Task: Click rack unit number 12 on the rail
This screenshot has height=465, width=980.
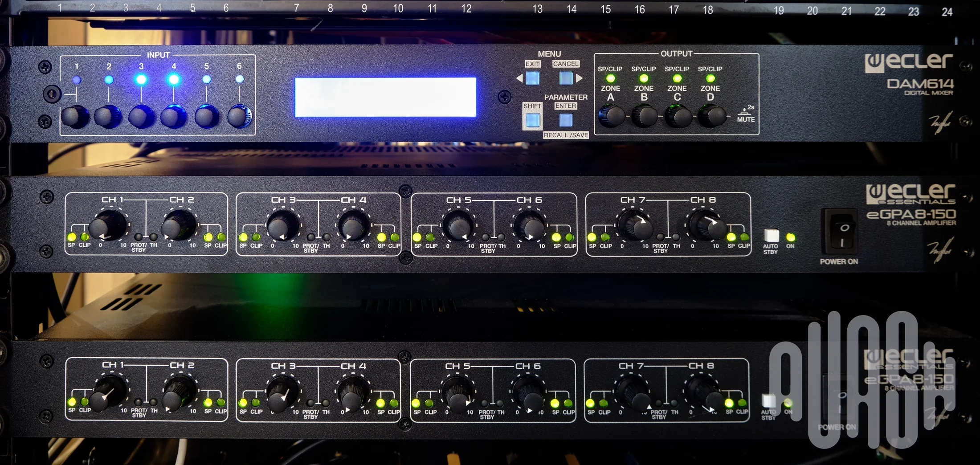Action: pyautogui.click(x=466, y=8)
